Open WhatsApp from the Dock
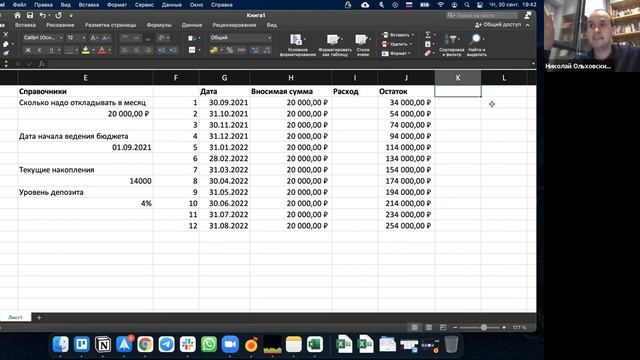The width and height of the screenshot is (640, 360). coord(209,344)
